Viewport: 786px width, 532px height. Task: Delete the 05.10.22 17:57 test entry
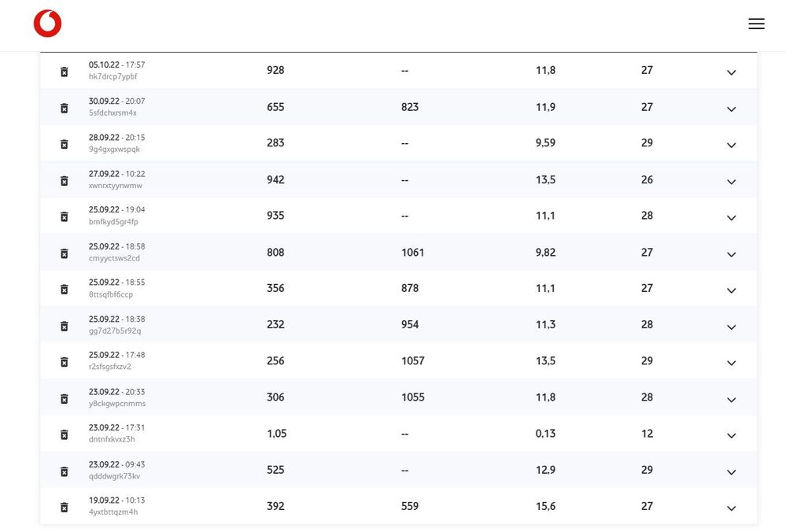[65, 72]
